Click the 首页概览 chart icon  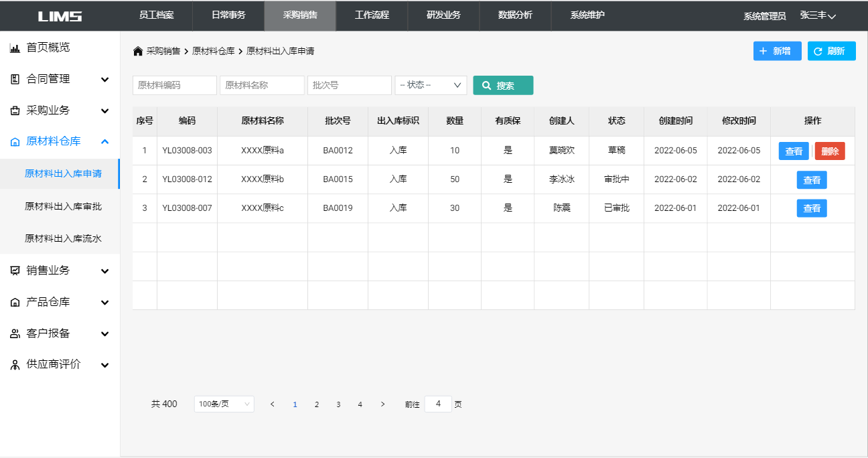(x=15, y=48)
